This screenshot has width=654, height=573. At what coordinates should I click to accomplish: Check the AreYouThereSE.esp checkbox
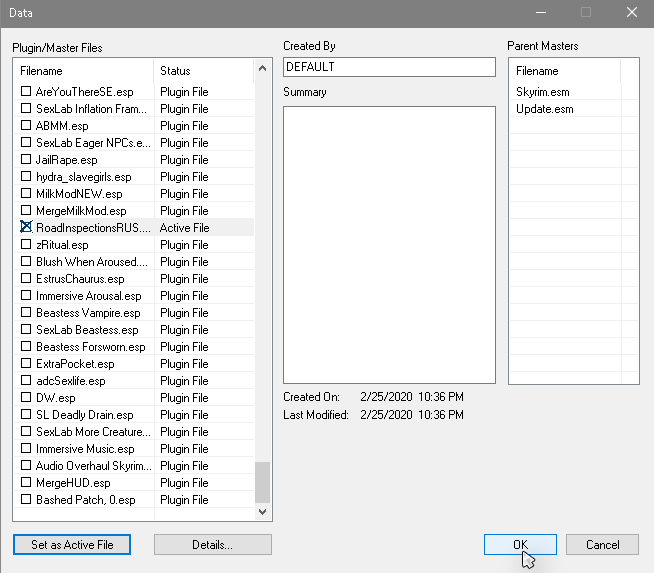coord(27,92)
